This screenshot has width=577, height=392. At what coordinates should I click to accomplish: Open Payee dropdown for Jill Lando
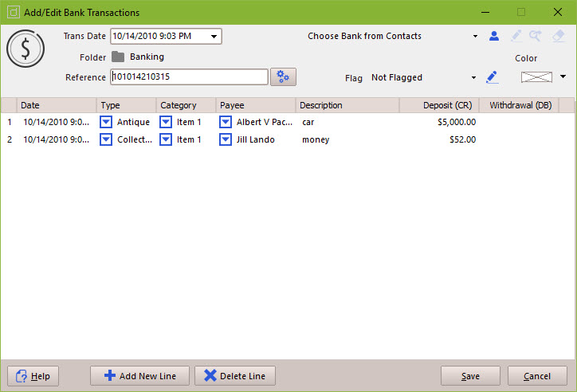point(226,139)
